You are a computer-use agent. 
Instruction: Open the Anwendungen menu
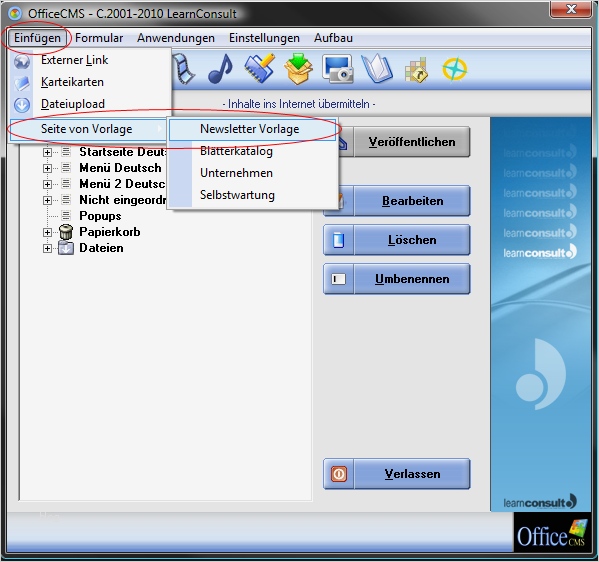176,38
